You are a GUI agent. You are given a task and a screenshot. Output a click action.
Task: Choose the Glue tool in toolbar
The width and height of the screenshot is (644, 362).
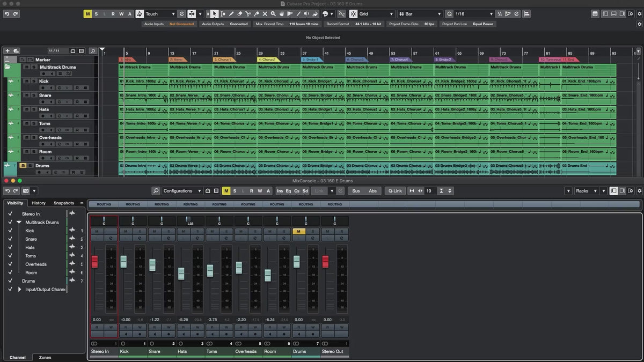[x=256, y=14]
